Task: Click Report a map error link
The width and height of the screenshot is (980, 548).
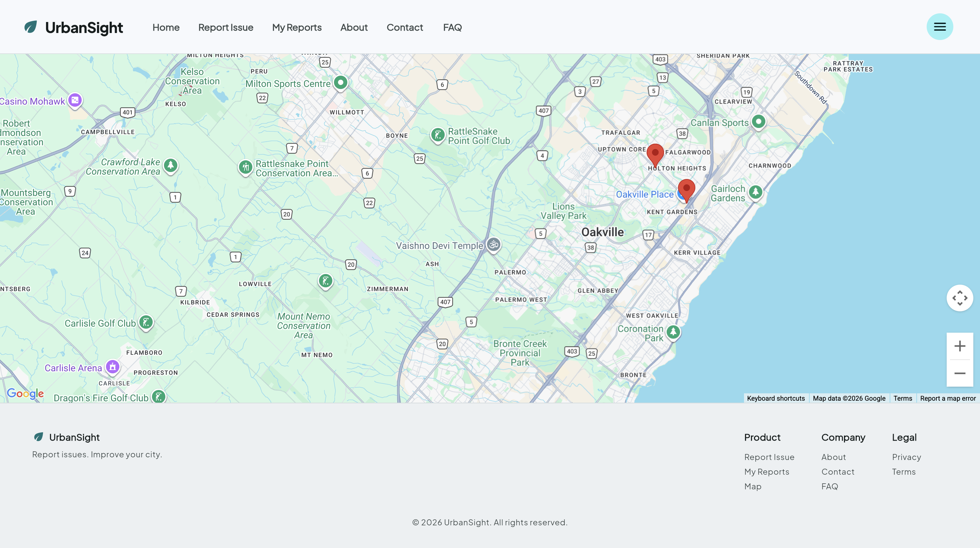Action: tap(948, 398)
